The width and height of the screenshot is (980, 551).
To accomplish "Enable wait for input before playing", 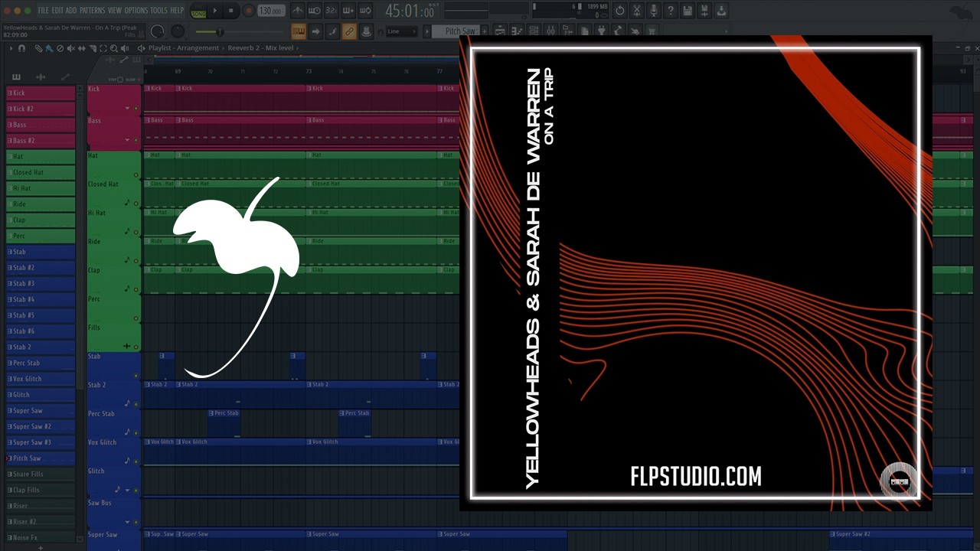I will 314,11.
